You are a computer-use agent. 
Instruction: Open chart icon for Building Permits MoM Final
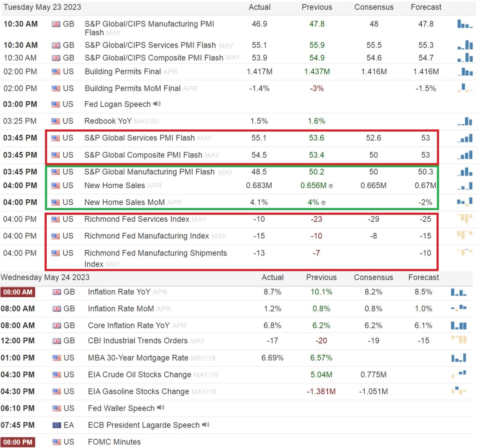465,88
